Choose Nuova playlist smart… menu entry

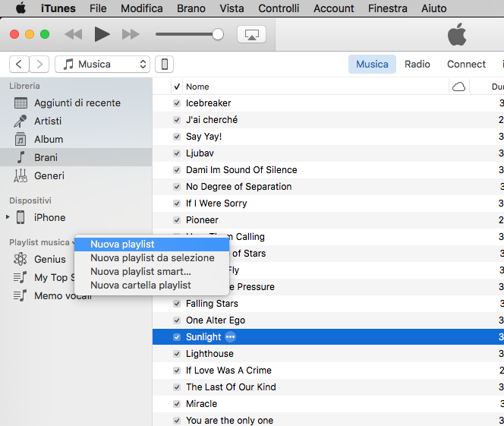152,272
